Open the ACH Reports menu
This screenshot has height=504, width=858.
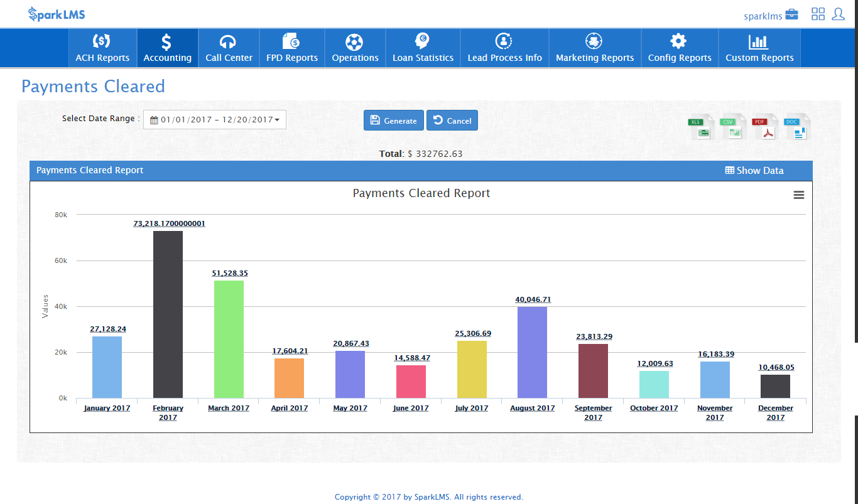(x=102, y=48)
